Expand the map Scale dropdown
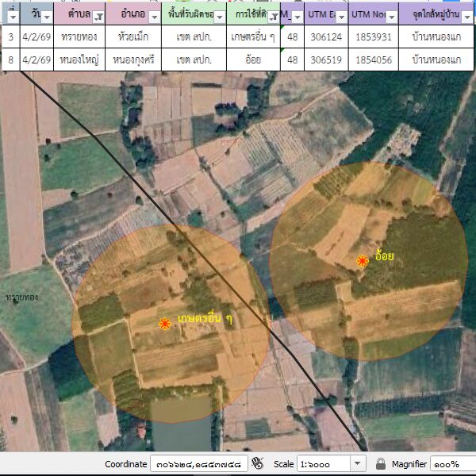Image resolution: width=476 pixels, height=476 pixels. (357, 463)
